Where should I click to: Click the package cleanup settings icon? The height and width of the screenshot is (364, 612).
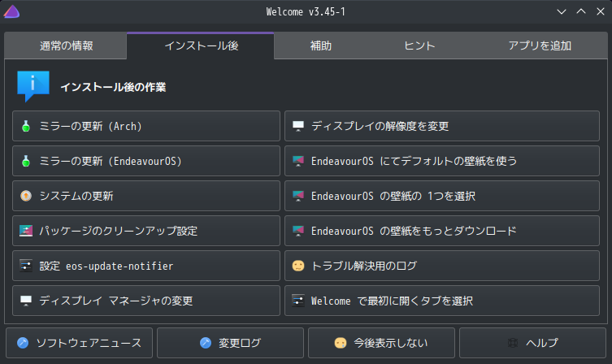[26, 231]
